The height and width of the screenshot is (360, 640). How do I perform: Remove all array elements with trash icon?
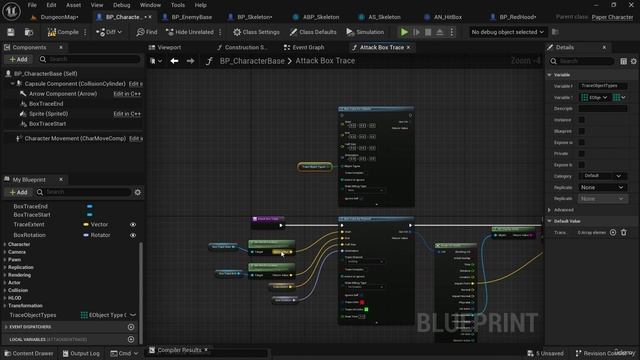pyautogui.click(x=624, y=232)
